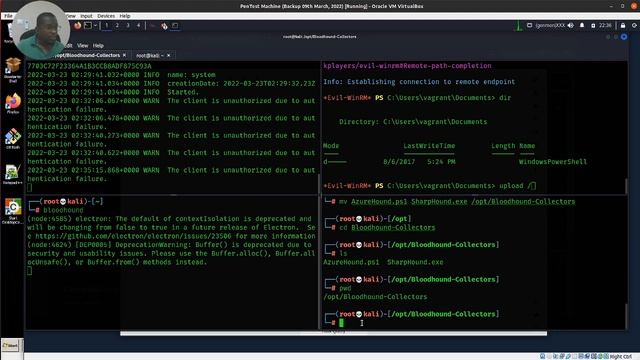Click the display icon in top panel
640x360 pixels.
(x=529, y=25)
